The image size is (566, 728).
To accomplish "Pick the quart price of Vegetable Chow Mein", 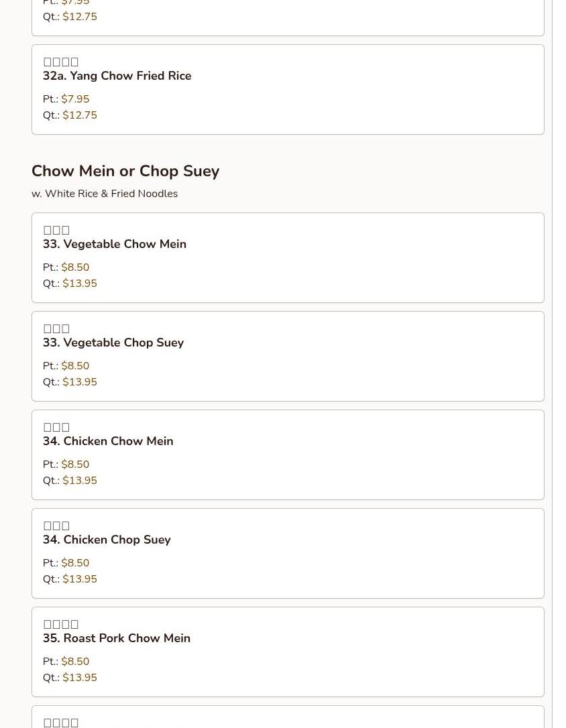I will (x=80, y=284).
